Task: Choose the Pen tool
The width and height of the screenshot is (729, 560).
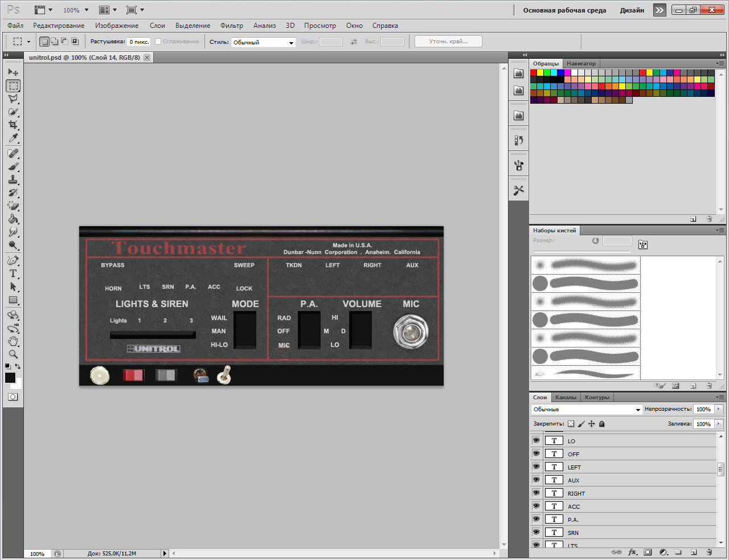Action: [13, 260]
